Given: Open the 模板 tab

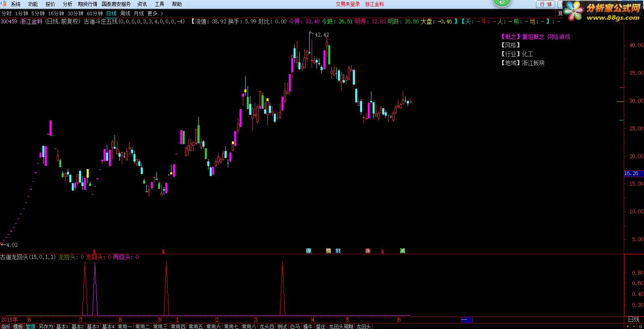Looking at the screenshot, I should [x=18, y=326].
